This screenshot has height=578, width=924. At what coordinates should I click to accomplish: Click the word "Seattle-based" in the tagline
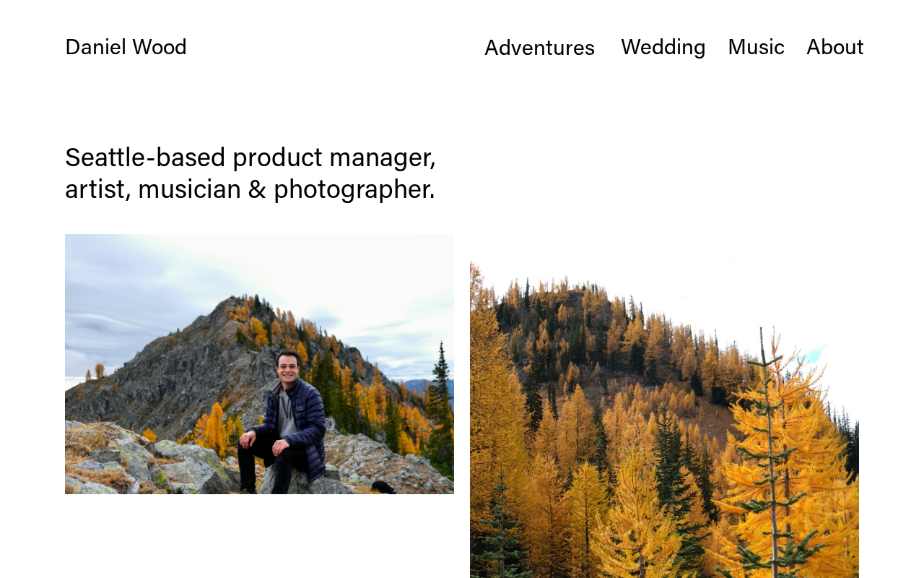coord(145,158)
